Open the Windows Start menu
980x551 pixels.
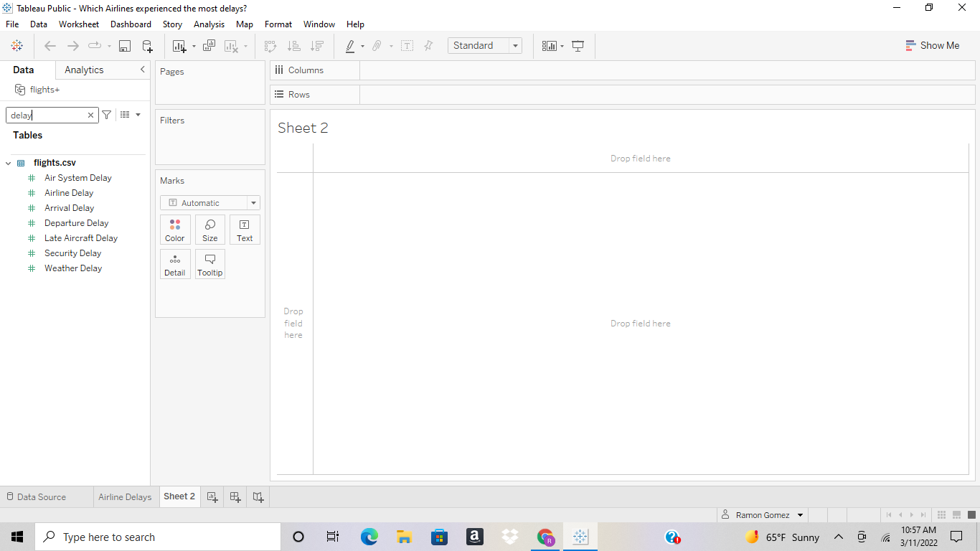(17, 537)
